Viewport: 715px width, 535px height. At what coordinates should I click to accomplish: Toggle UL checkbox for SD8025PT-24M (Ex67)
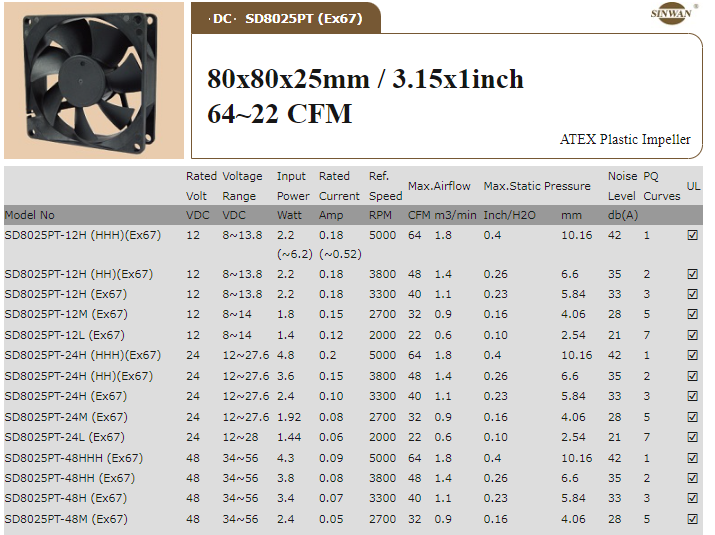pyautogui.click(x=692, y=417)
